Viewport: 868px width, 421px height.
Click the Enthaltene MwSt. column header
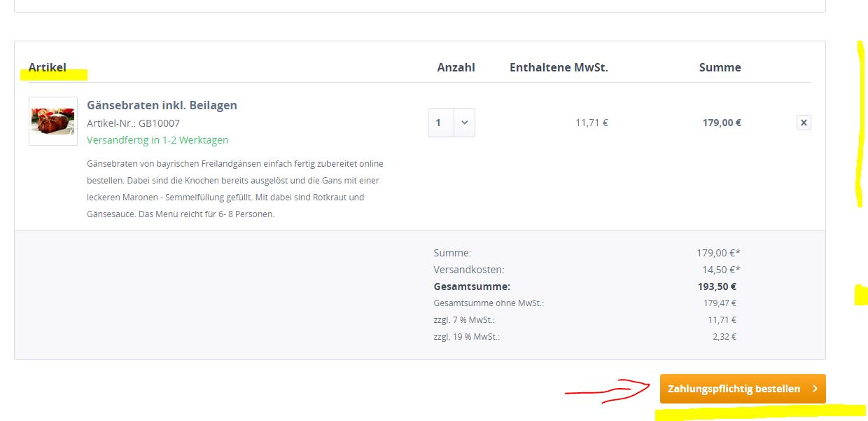coord(559,67)
